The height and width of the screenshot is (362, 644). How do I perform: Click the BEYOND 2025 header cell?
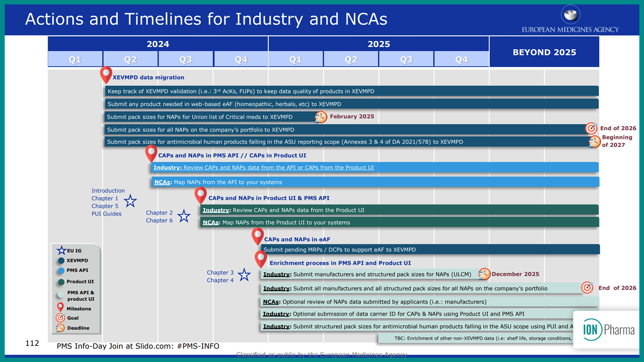click(544, 51)
